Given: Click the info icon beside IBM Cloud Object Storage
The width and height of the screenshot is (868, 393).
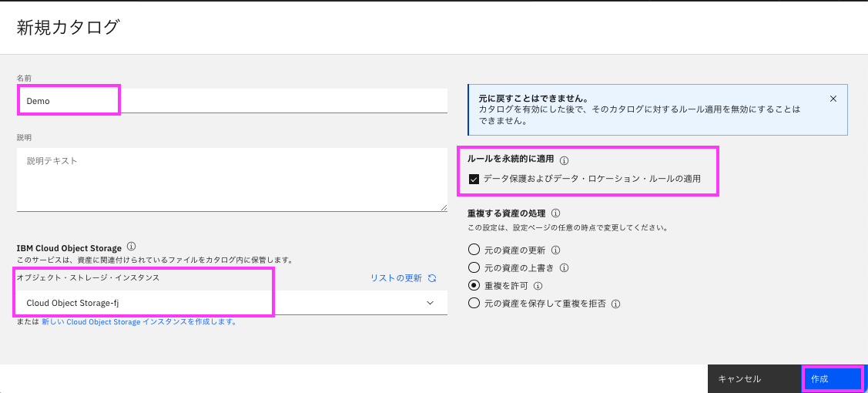Looking at the screenshot, I should coord(131,247).
